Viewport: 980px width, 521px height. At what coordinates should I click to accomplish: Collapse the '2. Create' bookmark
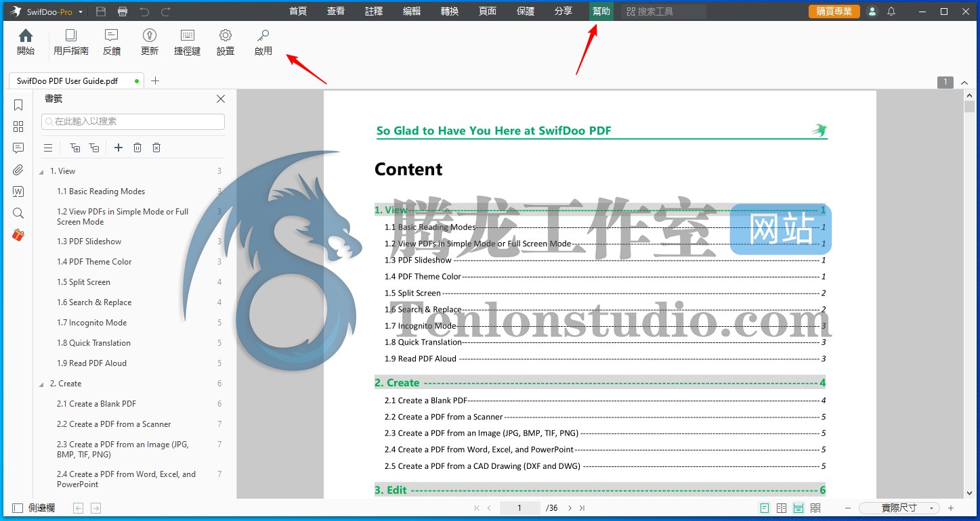[x=41, y=384]
